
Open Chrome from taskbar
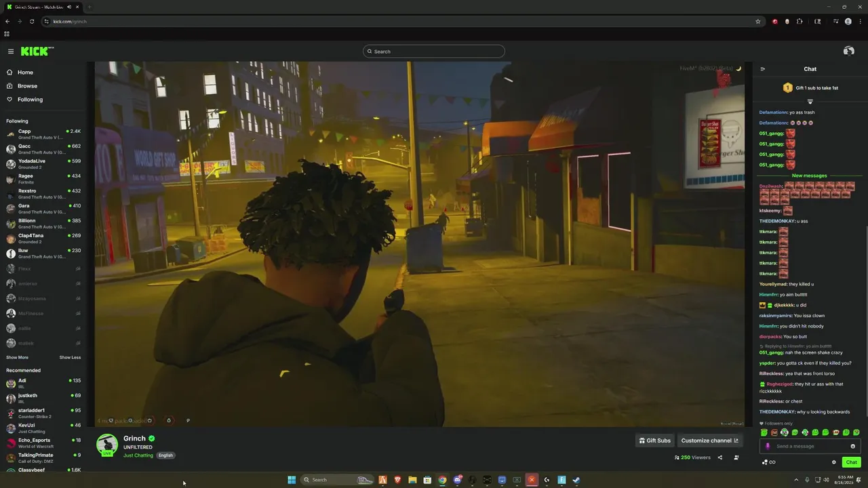coord(442,480)
